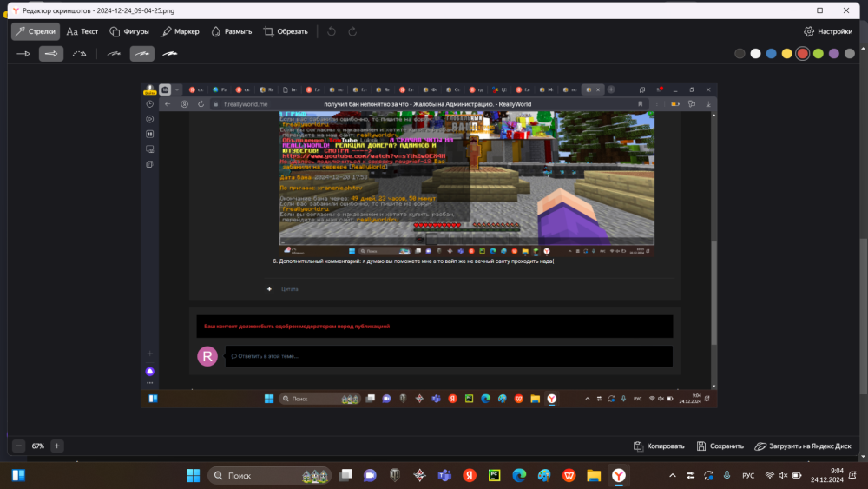The height and width of the screenshot is (489, 868).
Task: Select the Стрелки arrows tool
Action: click(x=36, y=31)
